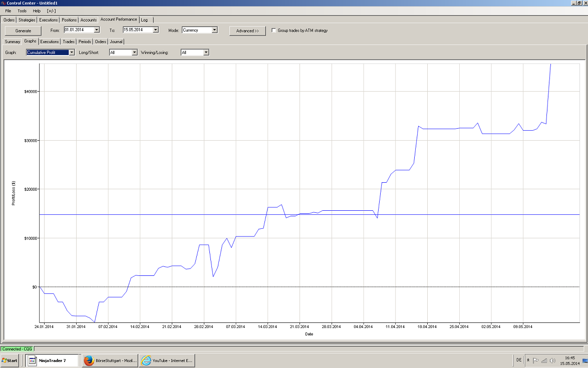Open the Long/Short filter dropdown

coord(134,52)
